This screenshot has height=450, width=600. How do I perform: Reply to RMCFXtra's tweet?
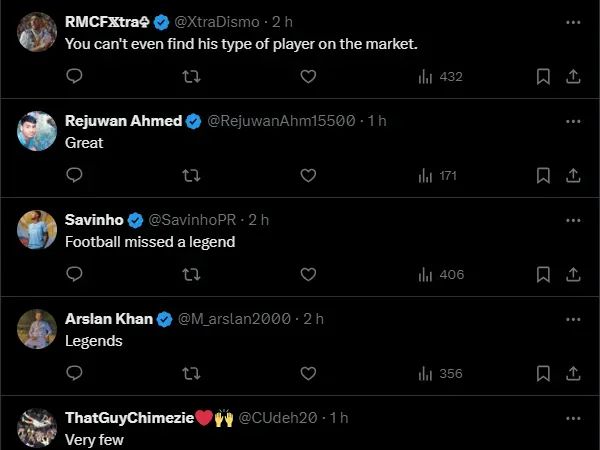[74, 76]
